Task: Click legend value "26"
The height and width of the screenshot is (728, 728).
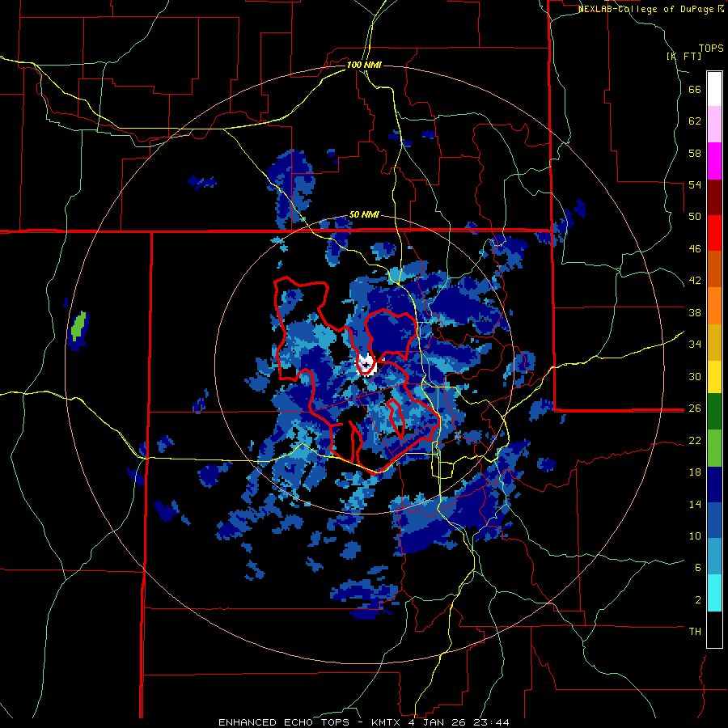Action: 695,408
